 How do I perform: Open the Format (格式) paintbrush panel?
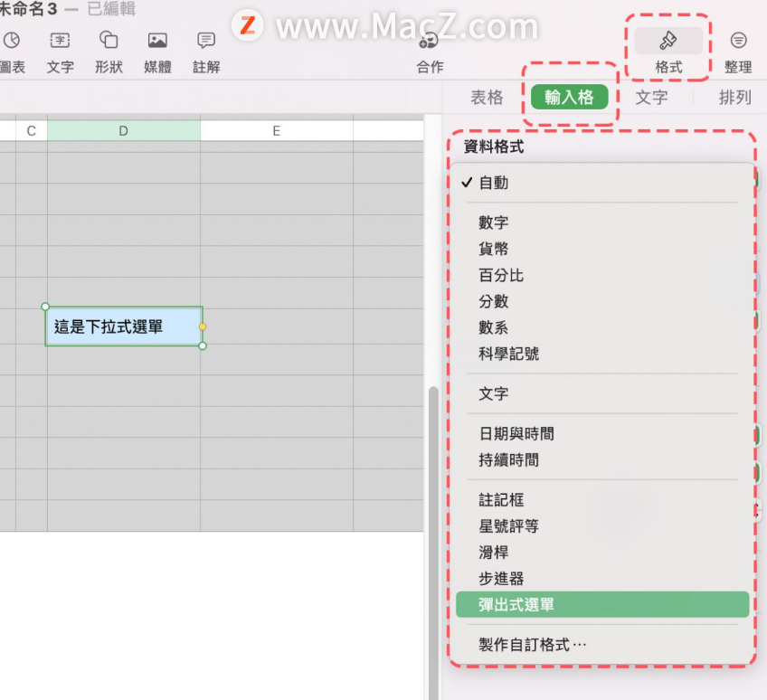[x=668, y=41]
